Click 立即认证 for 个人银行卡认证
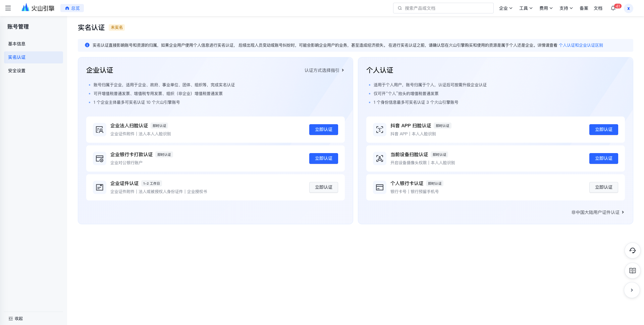644x325 pixels. click(x=604, y=187)
